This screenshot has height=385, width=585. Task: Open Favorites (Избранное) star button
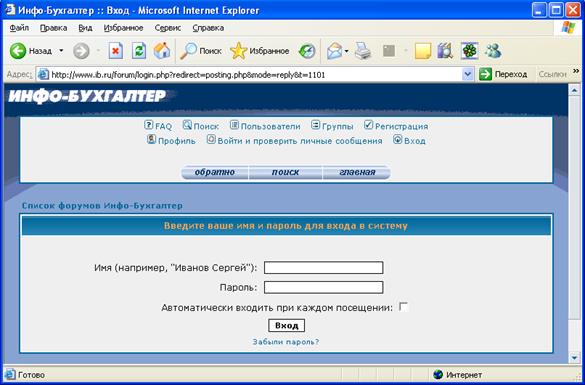[260, 51]
